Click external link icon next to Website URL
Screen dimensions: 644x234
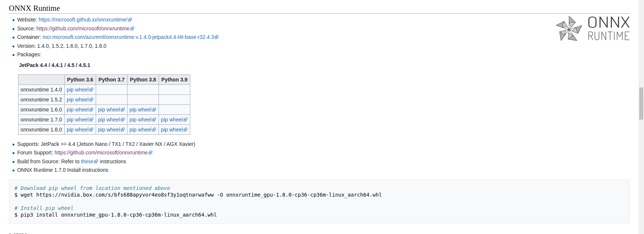130,20
